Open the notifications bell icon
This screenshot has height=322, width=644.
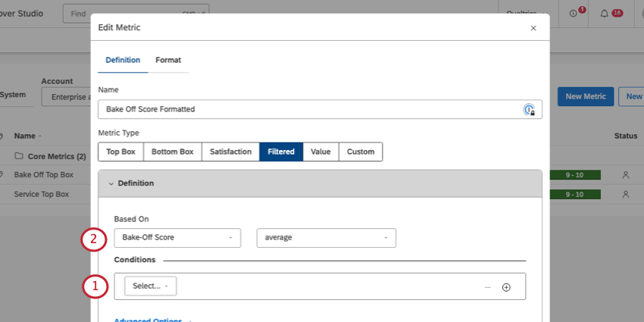[x=604, y=14]
